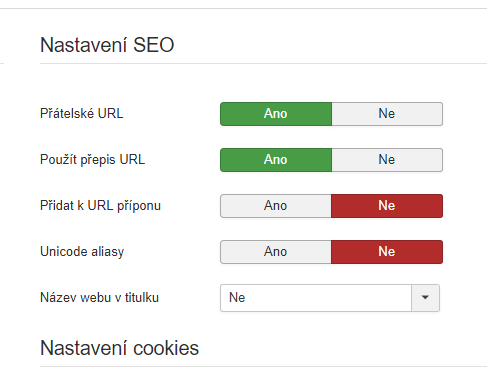Click the Nastavení cookies heading
This screenshot has height=388, width=487.
[119, 348]
